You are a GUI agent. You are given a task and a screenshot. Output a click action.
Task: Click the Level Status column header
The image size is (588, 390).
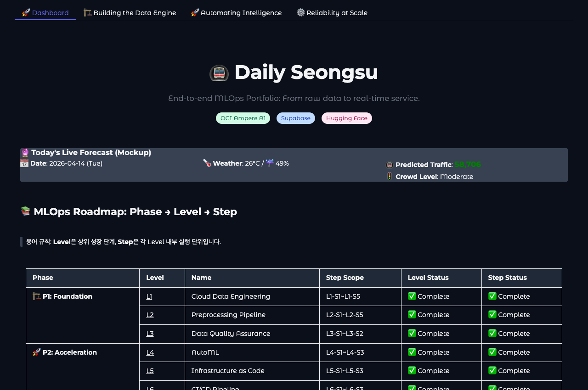point(441,278)
